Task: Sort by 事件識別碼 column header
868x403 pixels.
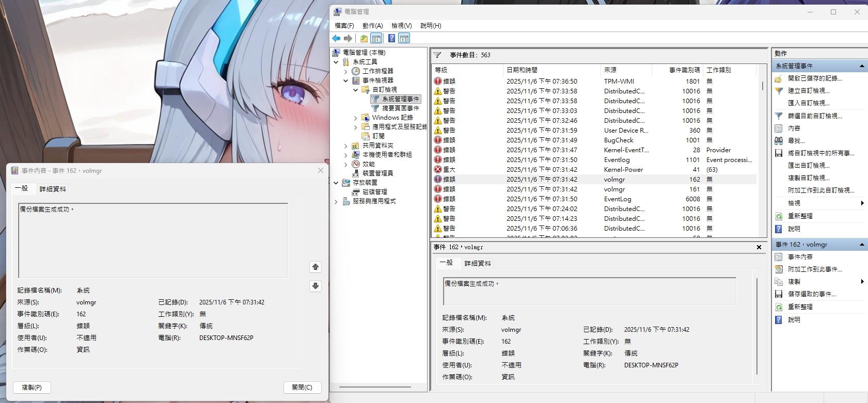Action: click(677, 70)
